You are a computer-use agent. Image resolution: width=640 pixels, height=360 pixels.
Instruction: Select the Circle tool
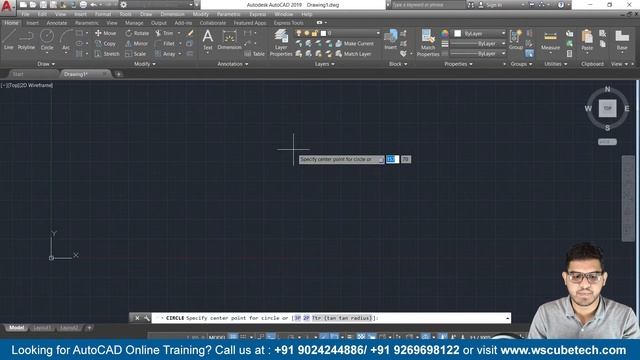(x=47, y=40)
